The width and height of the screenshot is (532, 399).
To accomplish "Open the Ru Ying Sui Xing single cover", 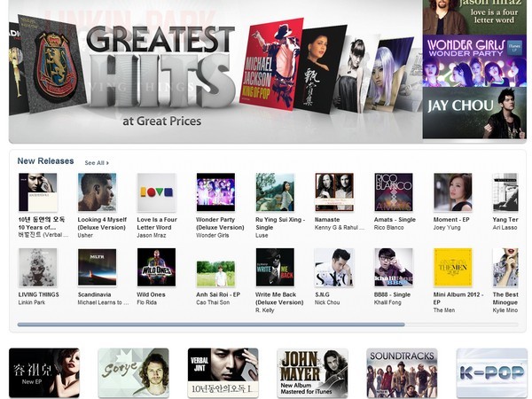I will (275, 192).
